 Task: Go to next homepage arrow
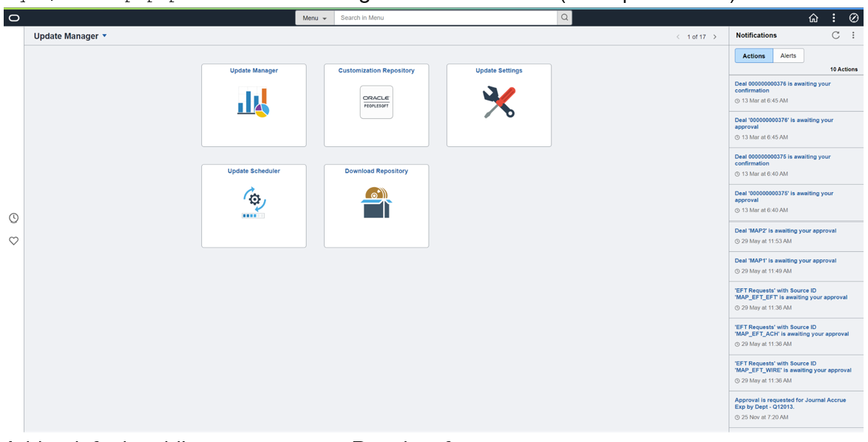(715, 37)
